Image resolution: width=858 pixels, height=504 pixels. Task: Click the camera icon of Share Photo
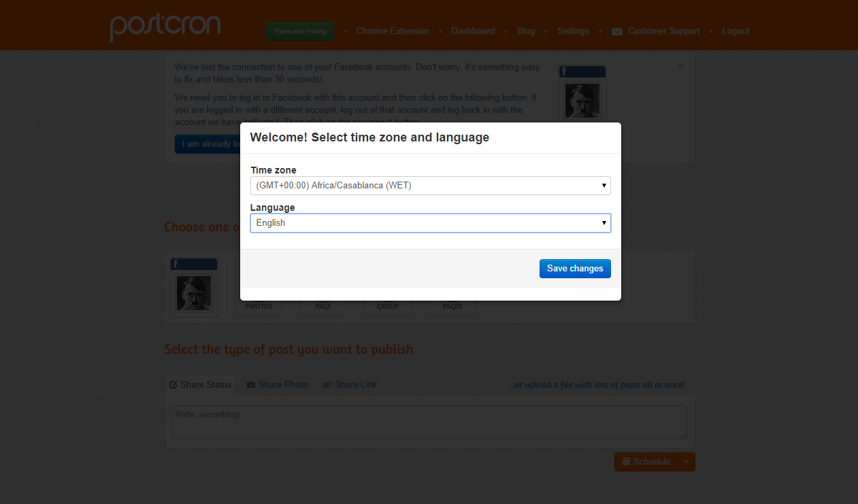coord(251,385)
